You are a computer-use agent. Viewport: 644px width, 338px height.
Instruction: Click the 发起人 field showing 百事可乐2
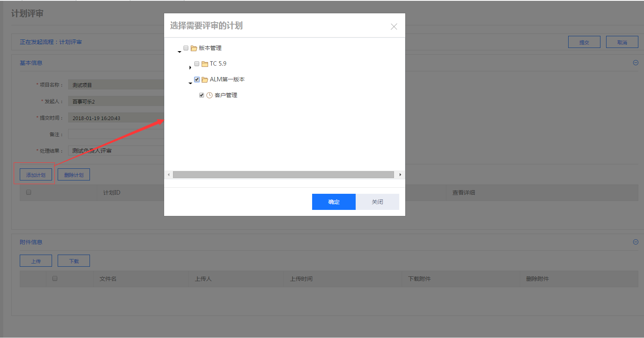[x=116, y=101]
